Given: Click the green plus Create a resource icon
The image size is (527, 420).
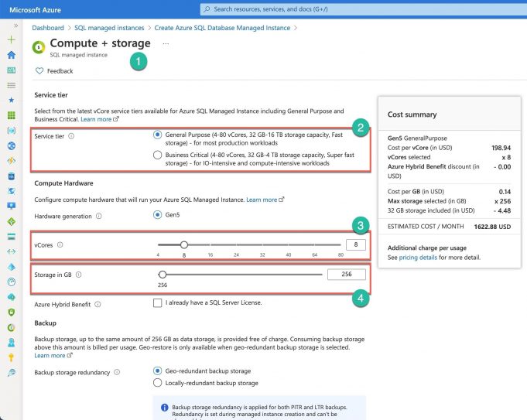Looking at the screenshot, I should coord(11,39).
